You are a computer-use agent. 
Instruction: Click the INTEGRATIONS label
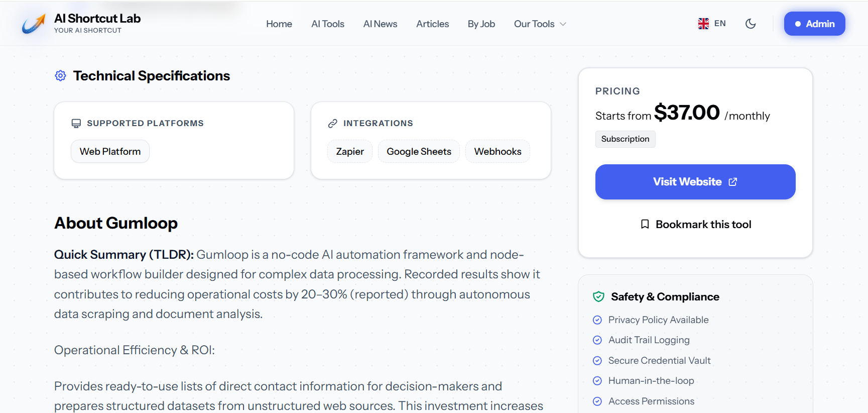[x=378, y=124]
